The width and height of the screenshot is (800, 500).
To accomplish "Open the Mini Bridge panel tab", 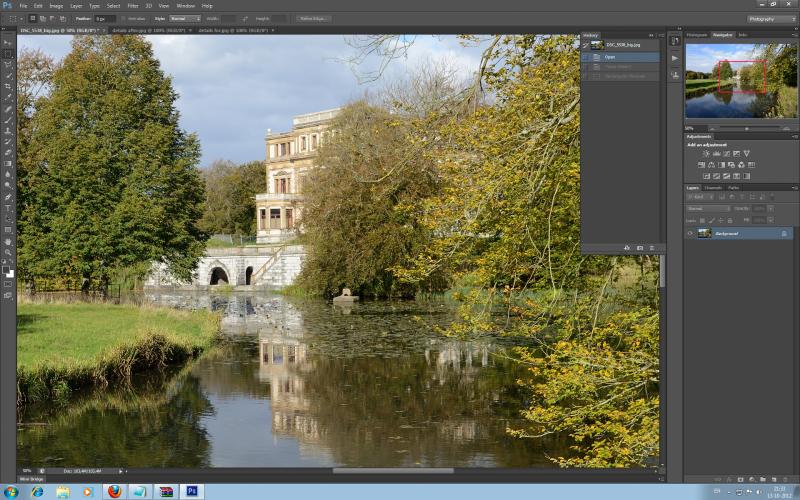I will click(32, 480).
